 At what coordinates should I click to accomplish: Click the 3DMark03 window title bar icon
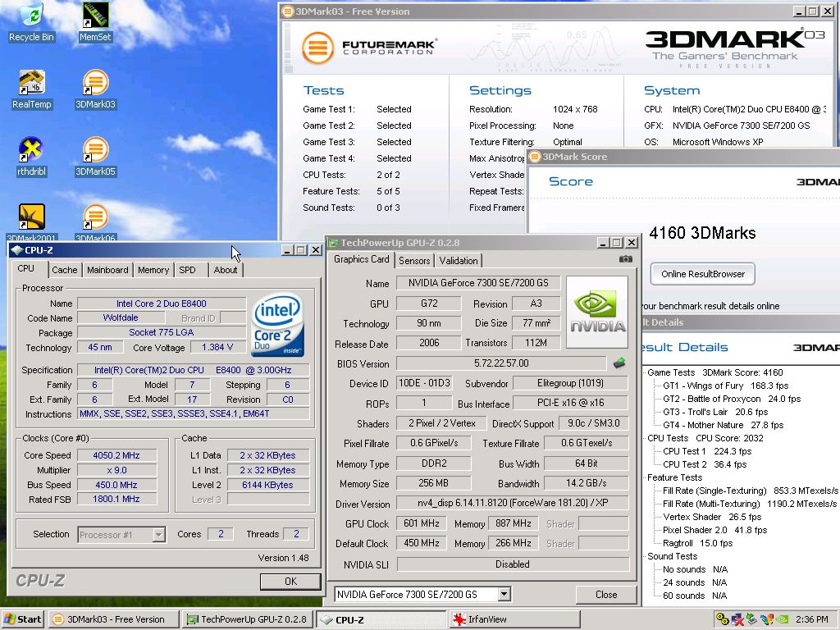coord(288,11)
